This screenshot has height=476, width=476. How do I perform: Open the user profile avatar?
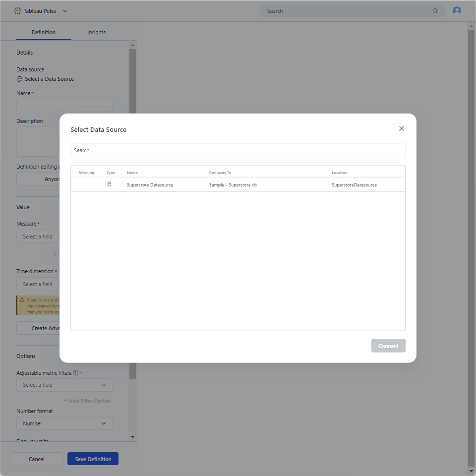pyautogui.click(x=457, y=10)
